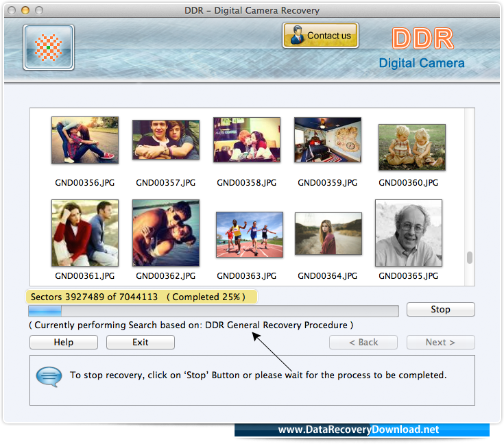The height and width of the screenshot is (444, 504).
Task: Click file name GND00362.JPG
Action: point(166,276)
